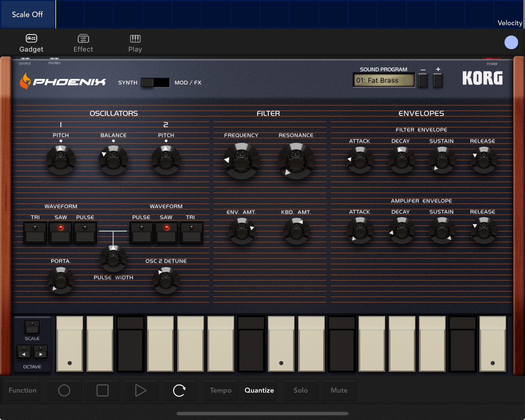Toggle the loop cycle button

pos(179,390)
